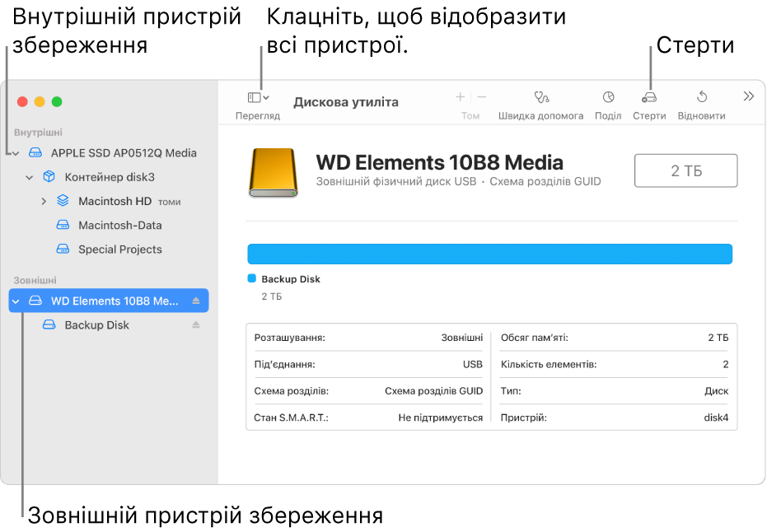The height and width of the screenshot is (532, 767).
Task: Select Special Projects in the sidebar
Action: 119,250
